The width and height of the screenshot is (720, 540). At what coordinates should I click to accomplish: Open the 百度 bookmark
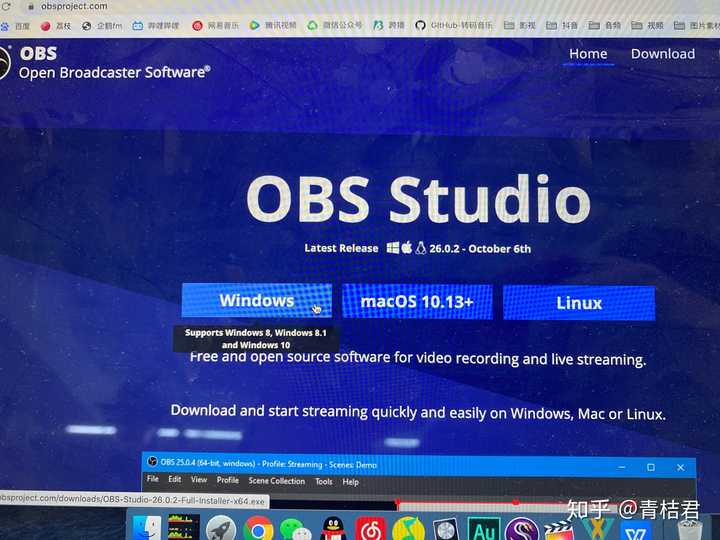tap(16, 26)
